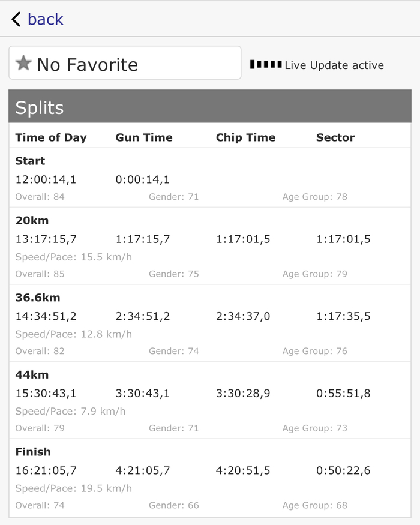Click the Finish chip time 4:20:51,5

243,470
